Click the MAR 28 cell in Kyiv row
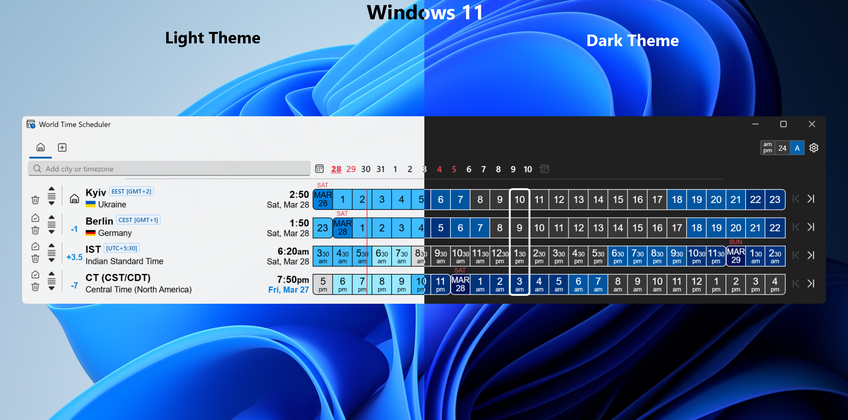 coord(323,199)
